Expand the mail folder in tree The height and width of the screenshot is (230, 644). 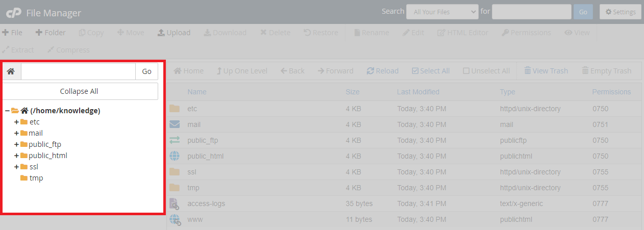coord(16,133)
